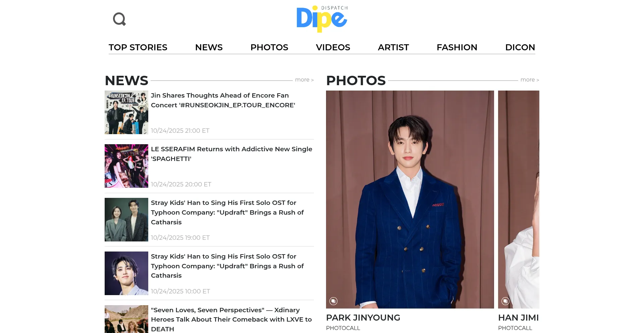
Task: Open Han solo OST article posted 19:00 ET
Action: click(x=227, y=212)
